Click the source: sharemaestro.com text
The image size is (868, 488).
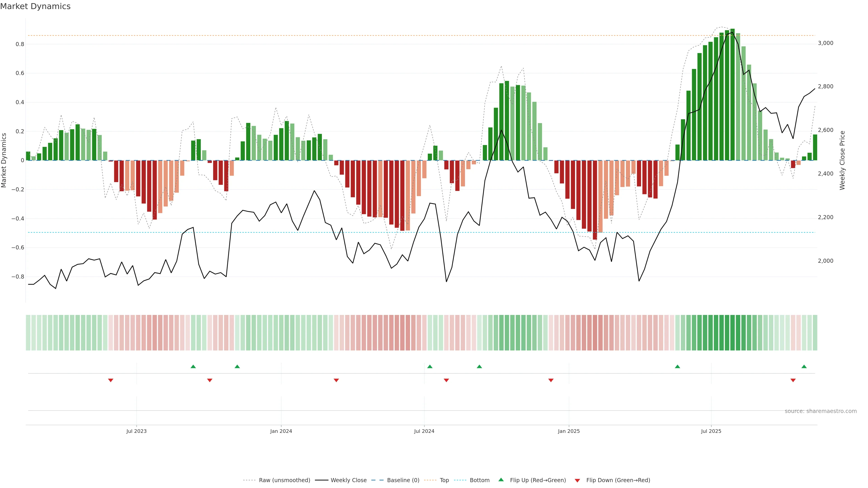click(x=821, y=411)
